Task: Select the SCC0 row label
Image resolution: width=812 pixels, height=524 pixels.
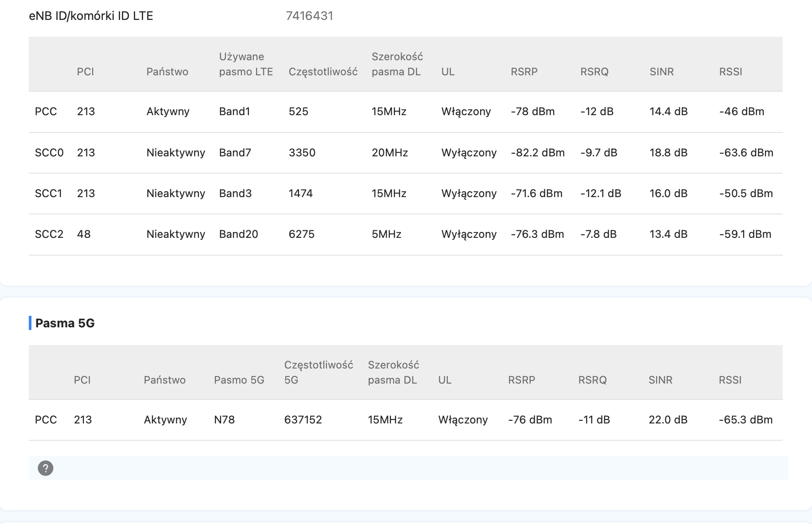Action: tap(49, 153)
